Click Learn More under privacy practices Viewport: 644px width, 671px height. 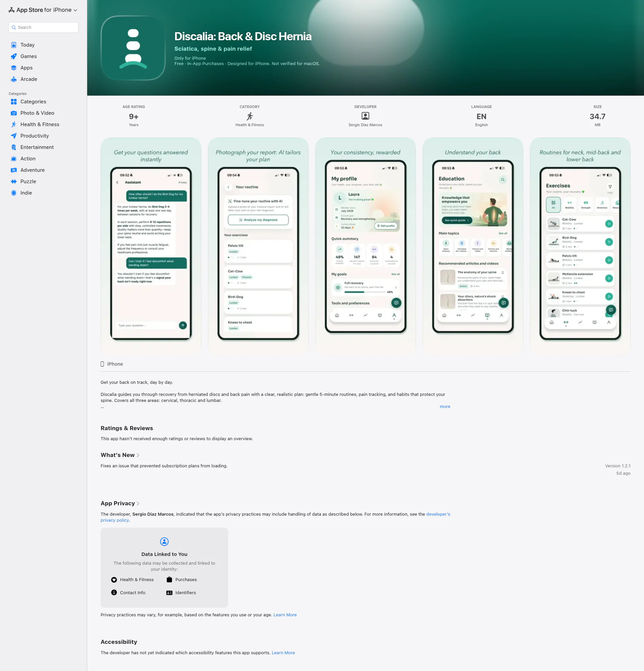(285, 615)
